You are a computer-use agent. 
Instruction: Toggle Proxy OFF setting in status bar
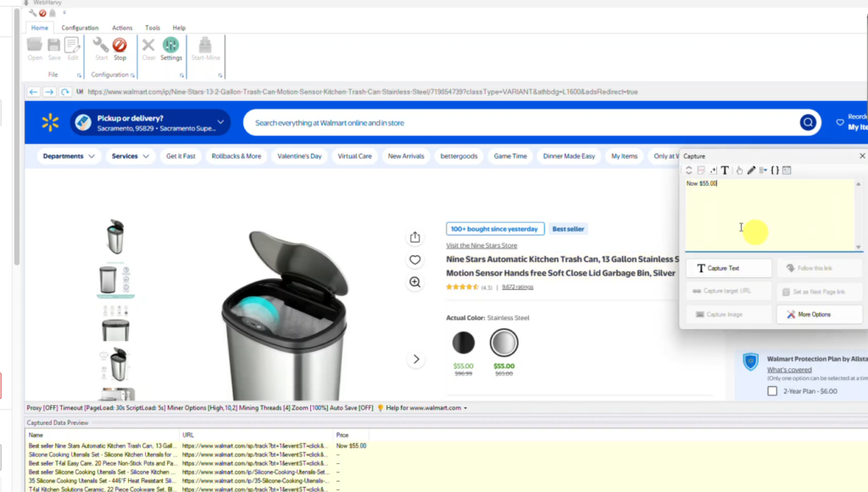coord(40,407)
